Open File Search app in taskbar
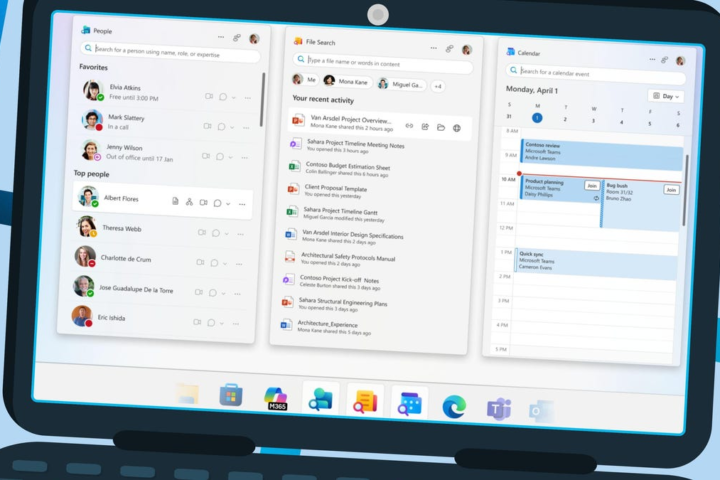 [x=365, y=401]
